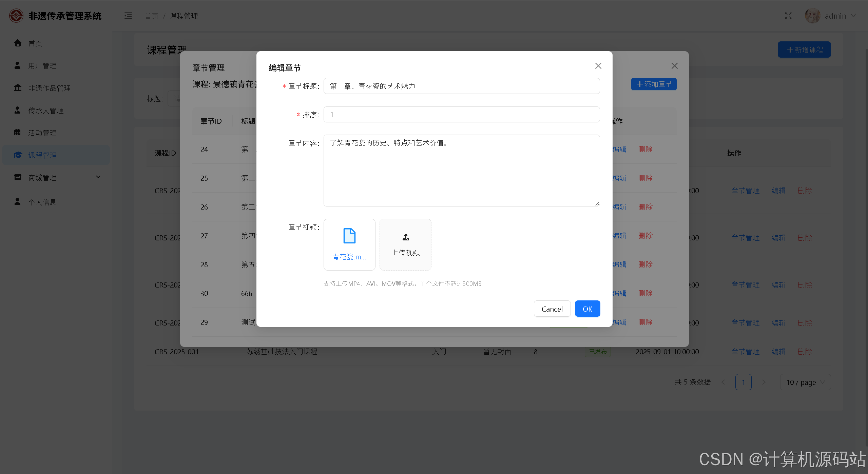
Task: Click the 青花瓷 video file icon
Action: 349,236
